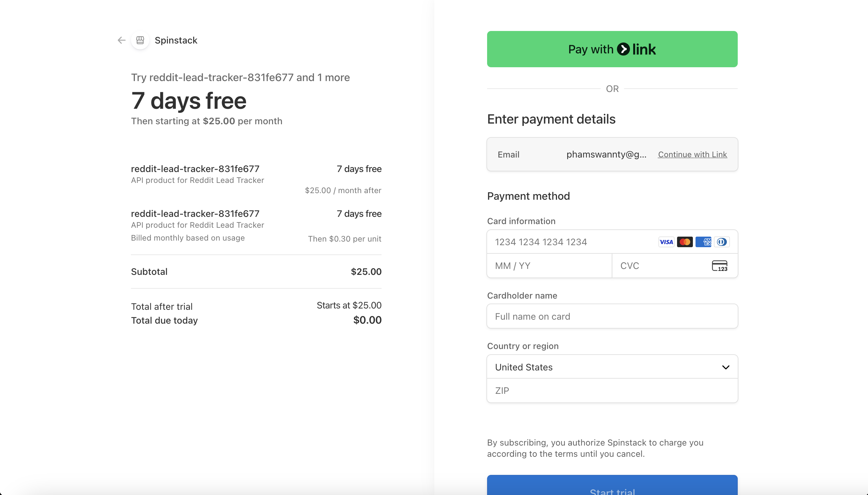This screenshot has width=868, height=495.
Task: Click the Full name on card field
Action: [x=611, y=316]
